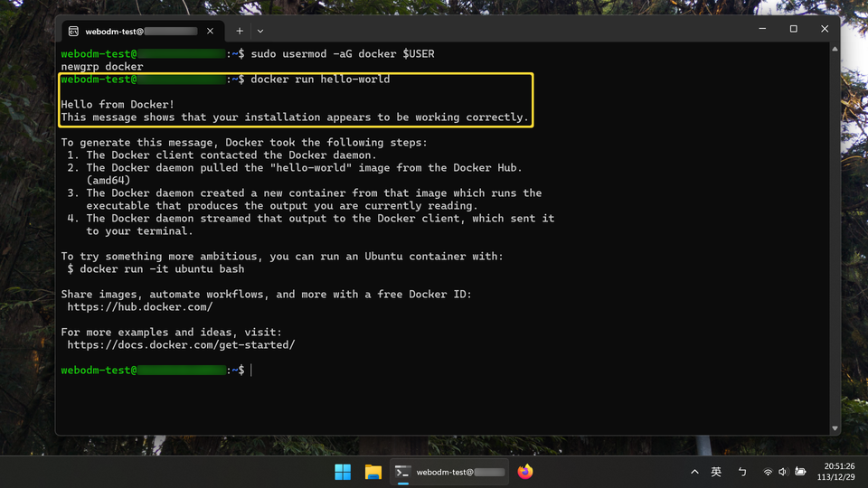Launch Firefox from the taskbar
This screenshot has width=868, height=488.
pyautogui.click(x=525, y=472)
